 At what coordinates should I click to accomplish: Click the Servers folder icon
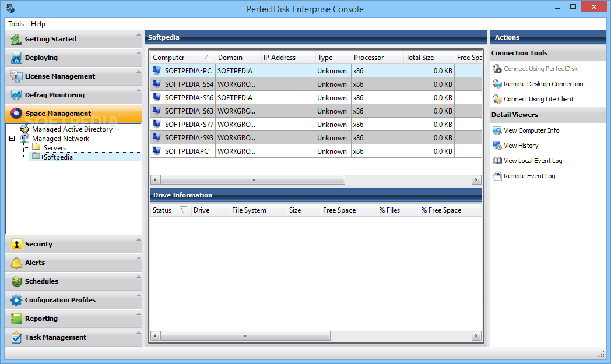pyautogui.click(x=36, y=147)
